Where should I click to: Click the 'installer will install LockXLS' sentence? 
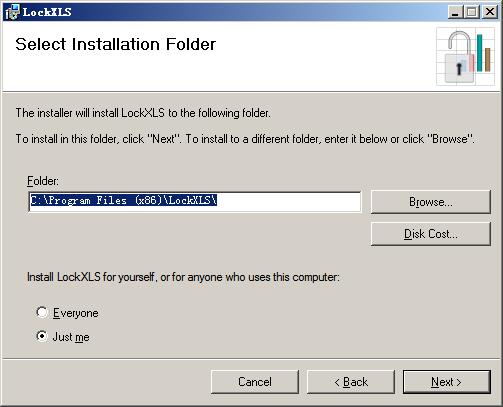[143, 113]
